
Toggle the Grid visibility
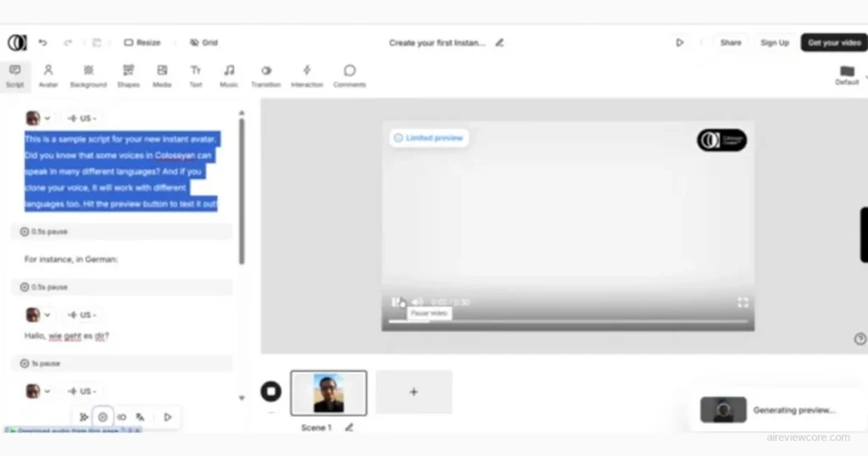coord(203,42)
